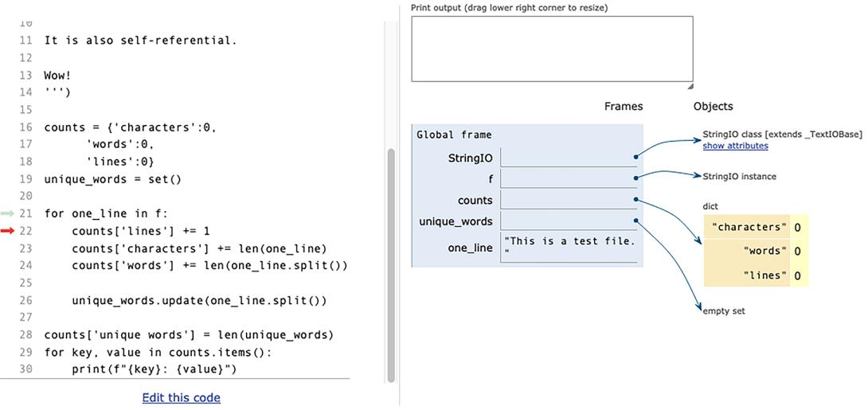Click the resize handle of the print output box
The width and height of the screenshot is (868, 410).
click(690, 85)
